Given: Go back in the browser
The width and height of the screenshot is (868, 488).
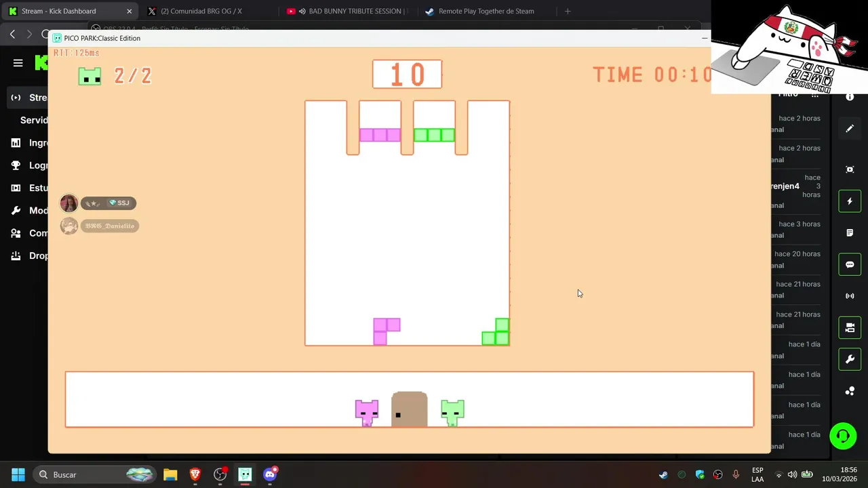Looking at the screenshot, I should click(x=12, y=34).
